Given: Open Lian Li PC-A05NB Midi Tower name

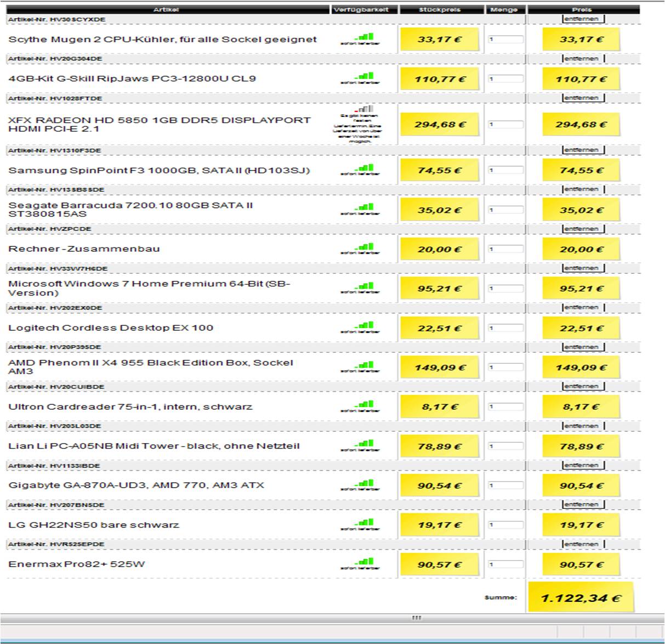Looking at the screenshot, I should [154, 446].
